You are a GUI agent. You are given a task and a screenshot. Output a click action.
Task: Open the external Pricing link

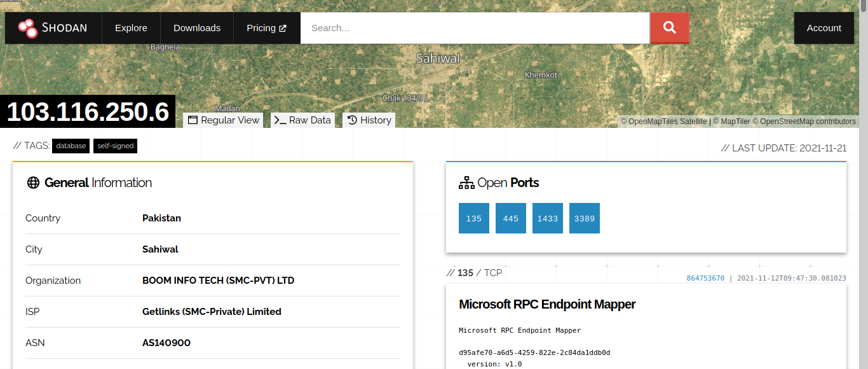point(266,28)
